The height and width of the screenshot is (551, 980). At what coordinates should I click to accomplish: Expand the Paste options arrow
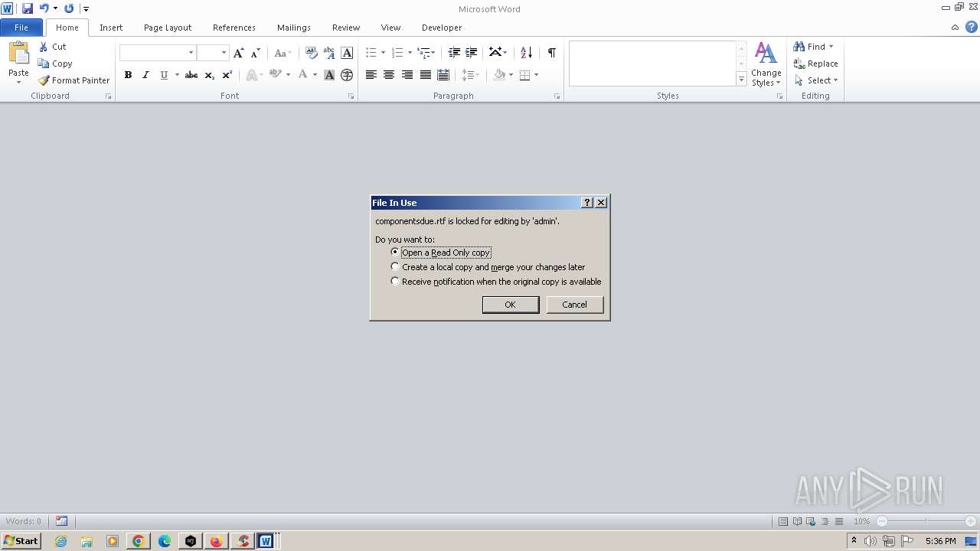click(18, 82)
